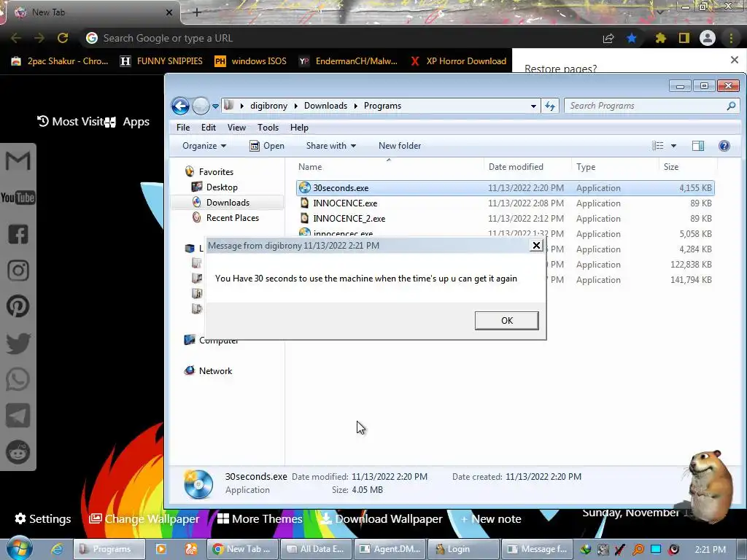This screenshot has height=560, width=747.
Task: Open Internet Explorer from the taskbar
Action: 57,549
